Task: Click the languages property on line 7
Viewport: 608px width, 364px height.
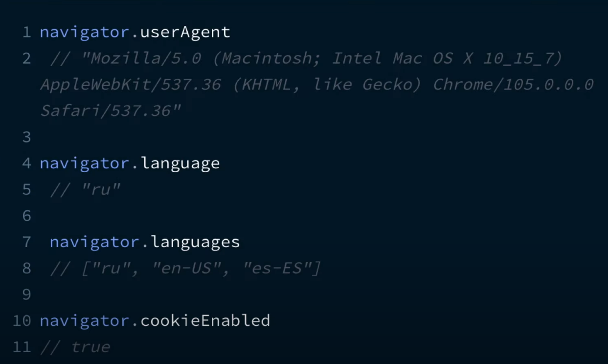Action: coord(195,242)
